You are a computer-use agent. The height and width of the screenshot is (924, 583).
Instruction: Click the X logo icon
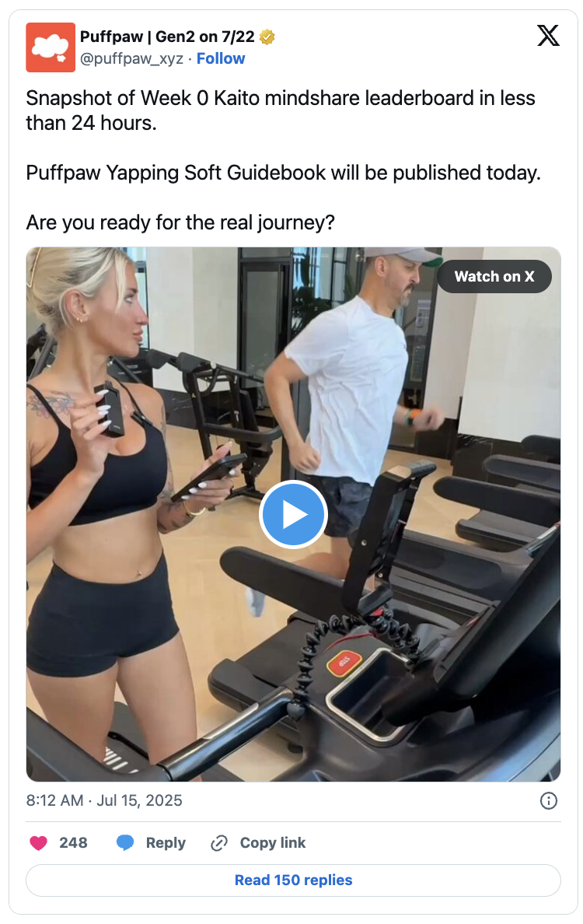click(x=548, y=36)
